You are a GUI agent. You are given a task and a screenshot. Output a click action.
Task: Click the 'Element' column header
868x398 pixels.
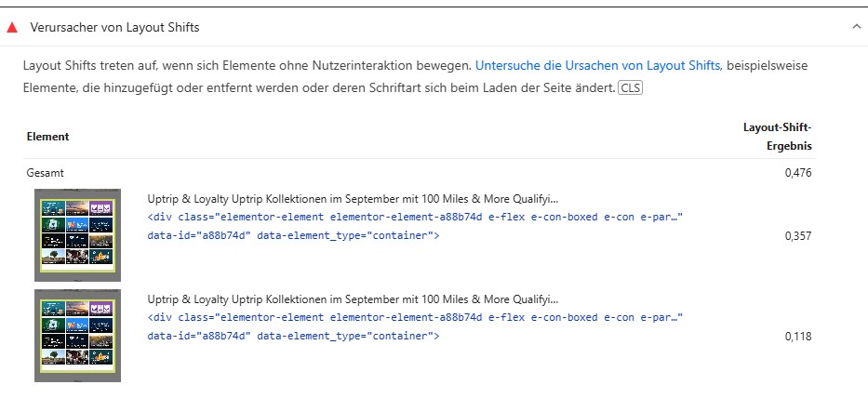click(x=47, y=137)
